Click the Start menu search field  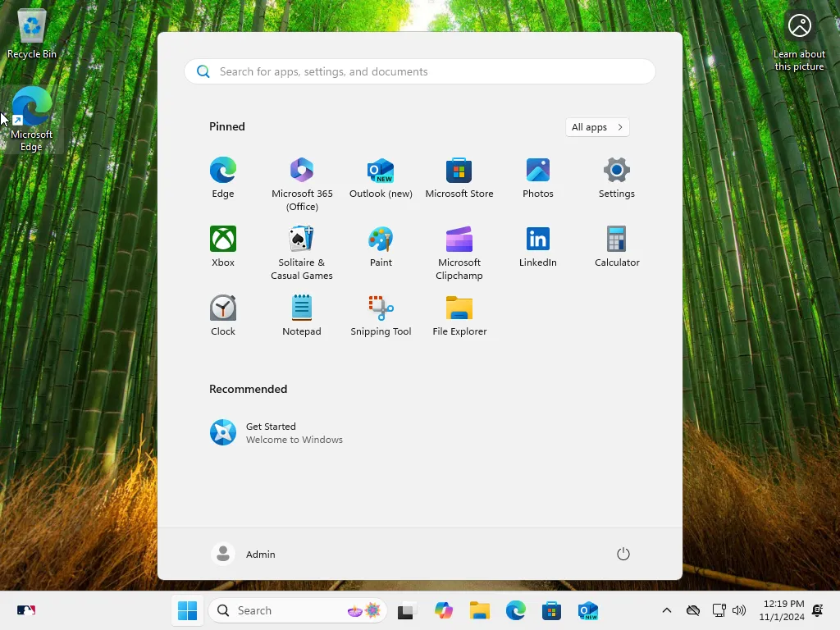(x=420, y=71)
